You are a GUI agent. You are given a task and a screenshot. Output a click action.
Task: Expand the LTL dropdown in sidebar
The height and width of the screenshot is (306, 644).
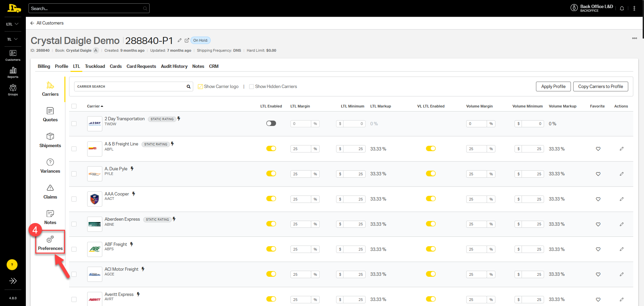pyautogui.click(x=12, y=24)
